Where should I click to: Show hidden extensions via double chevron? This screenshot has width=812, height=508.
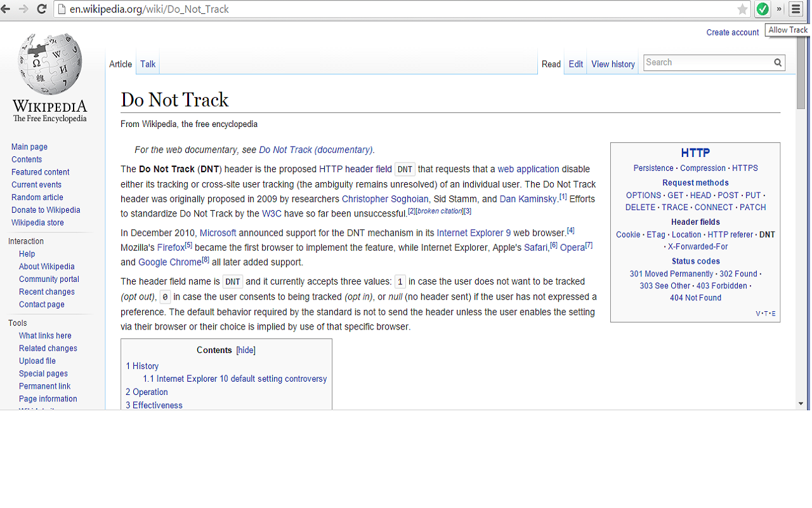(x=779, y=9)
